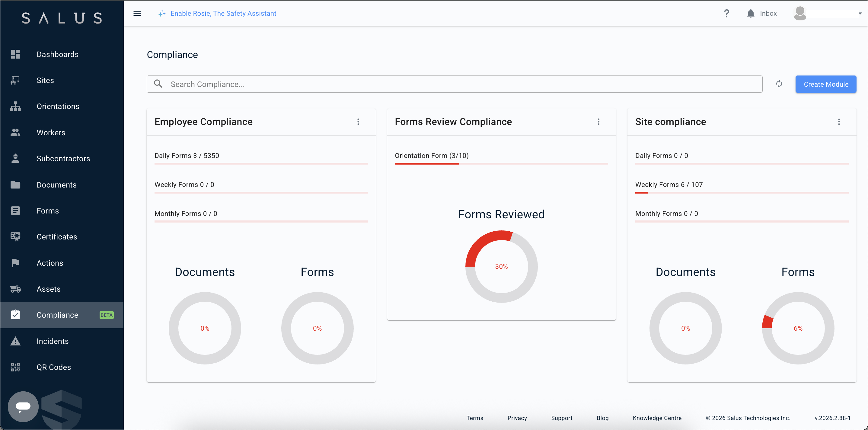Screen dimensions: 868x430
Task: Click version text v.2026.2.88-1
Action: coord(832,418)
